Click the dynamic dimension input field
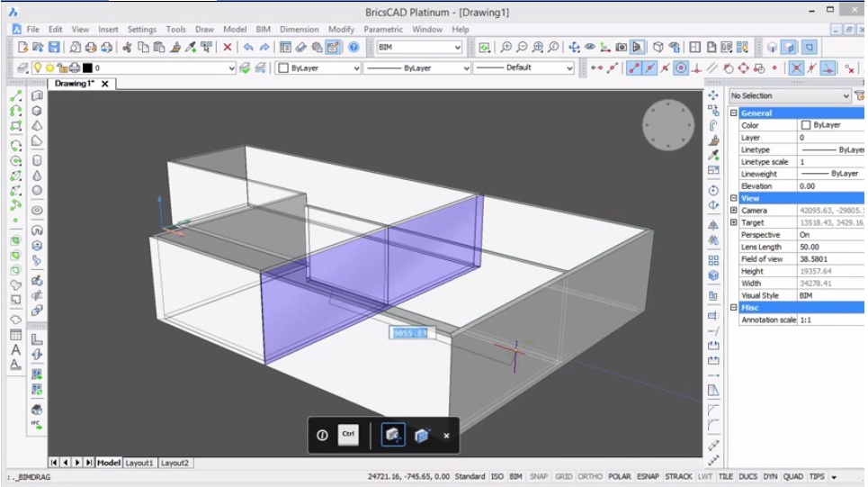 pos(411,333)
